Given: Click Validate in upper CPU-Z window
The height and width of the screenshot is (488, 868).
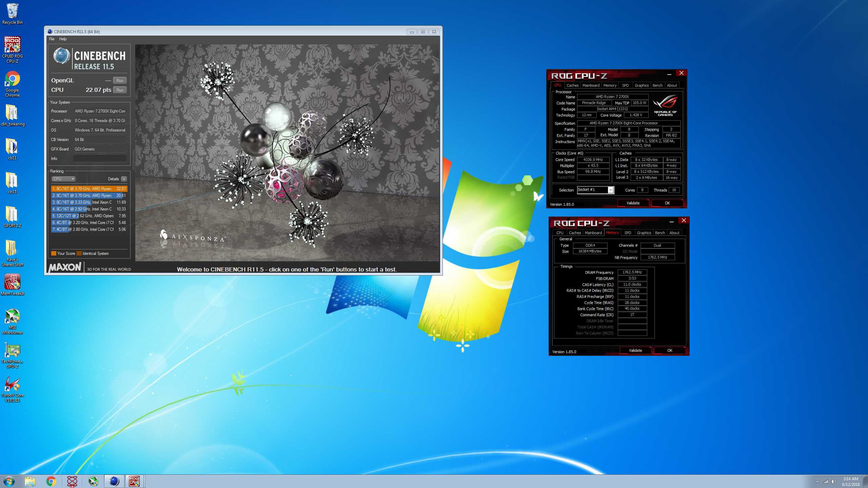Looking at the screenshot, I should tap(633, 203).
